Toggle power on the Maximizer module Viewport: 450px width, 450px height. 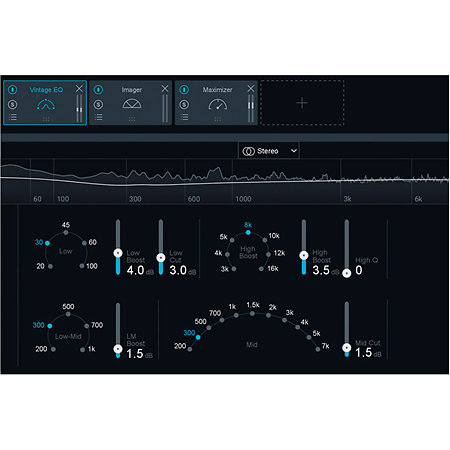(184, 89)
